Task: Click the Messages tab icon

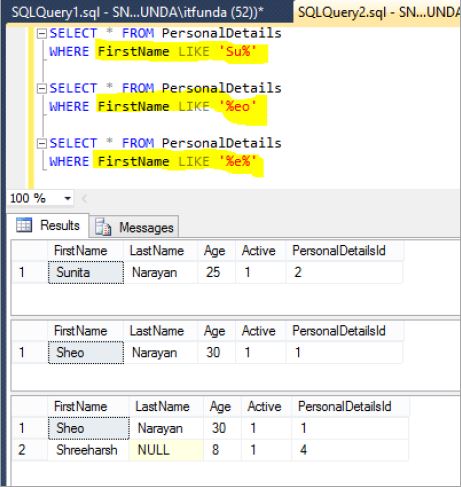Action: click(x=103, y=227)
